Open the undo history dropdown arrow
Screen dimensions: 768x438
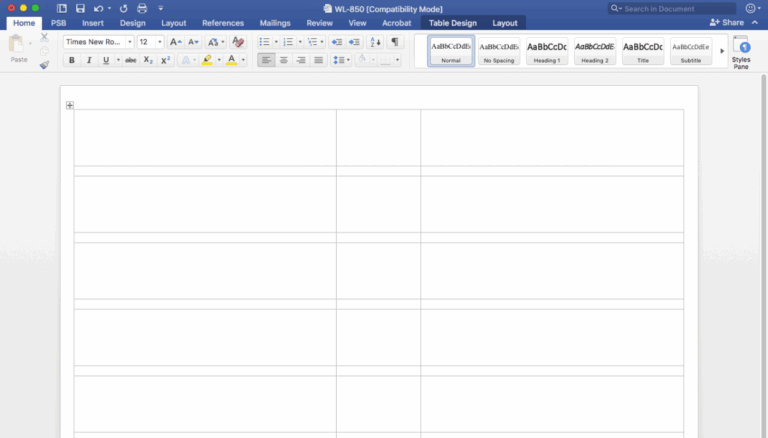click(109, 8)
